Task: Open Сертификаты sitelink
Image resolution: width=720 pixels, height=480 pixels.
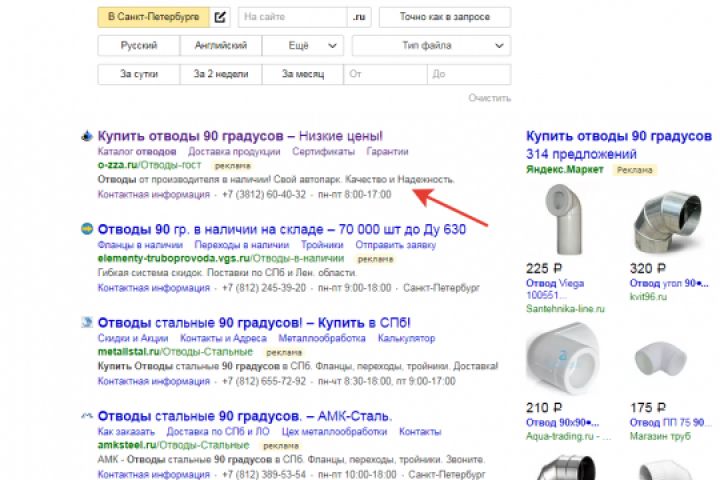Action: click(323, 152)
